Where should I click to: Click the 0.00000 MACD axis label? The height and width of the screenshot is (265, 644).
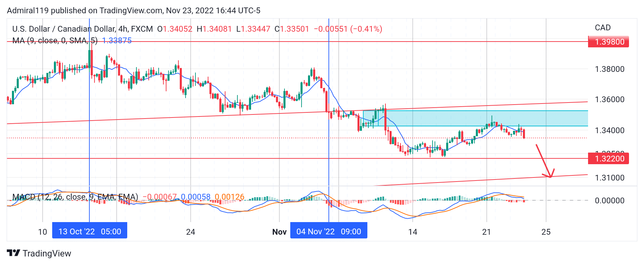(x=610, y=201)
